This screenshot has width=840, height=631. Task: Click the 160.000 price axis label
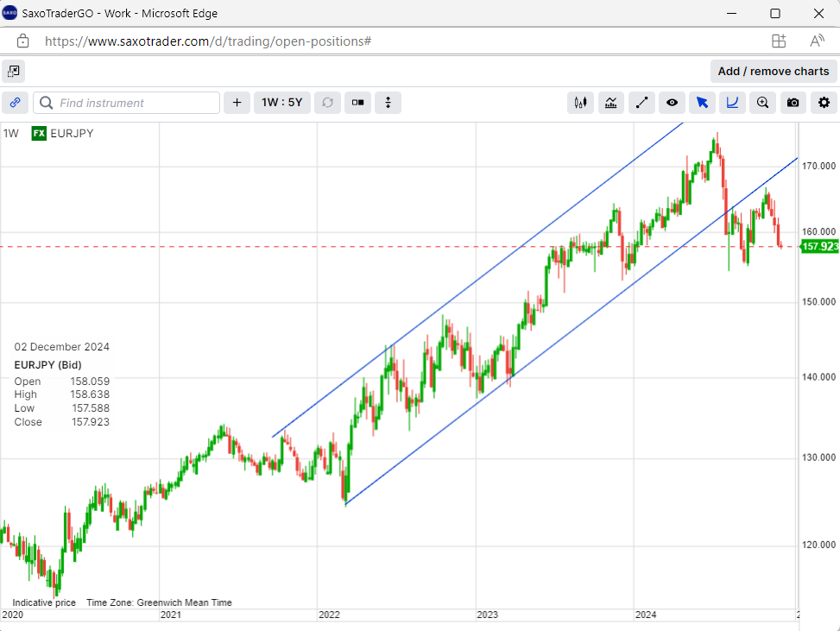[818, 232]
